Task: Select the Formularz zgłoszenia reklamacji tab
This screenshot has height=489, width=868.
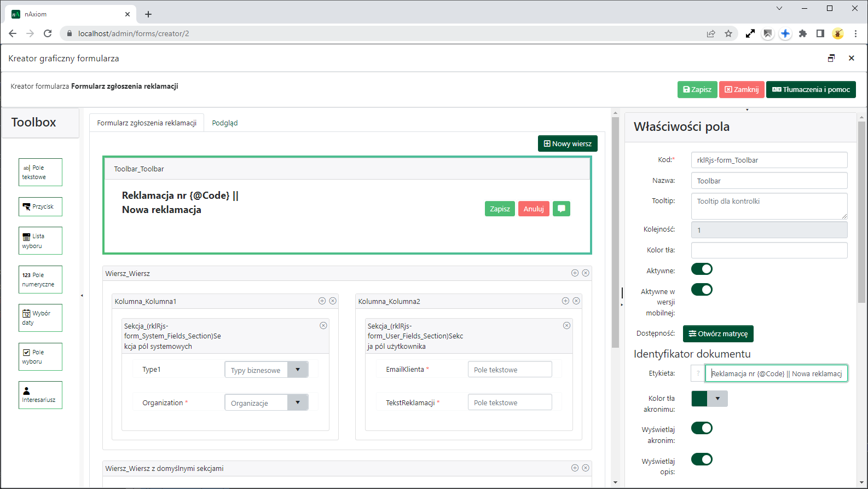Action: click(x=147, y=123)
